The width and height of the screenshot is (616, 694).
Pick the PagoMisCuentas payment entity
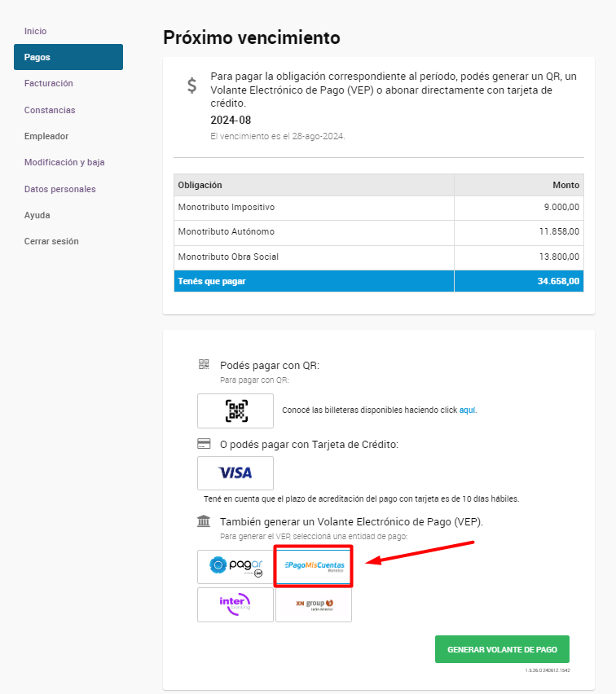(x=314, y=567)
